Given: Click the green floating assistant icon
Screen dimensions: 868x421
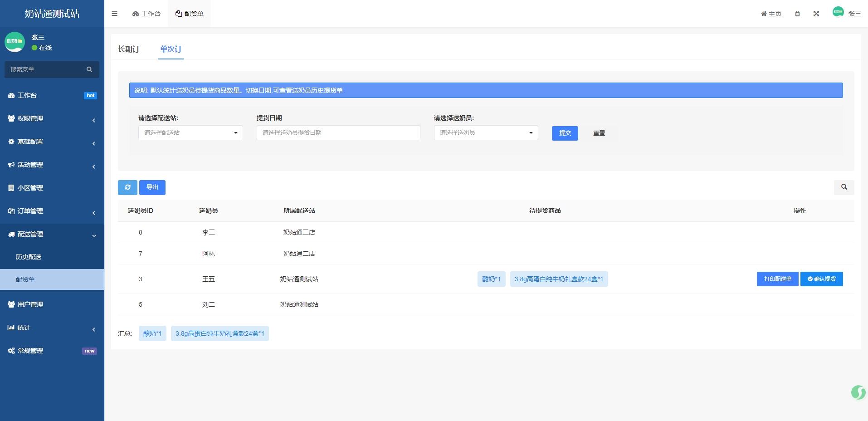Looking at the screenshot, I should point(858,392).
